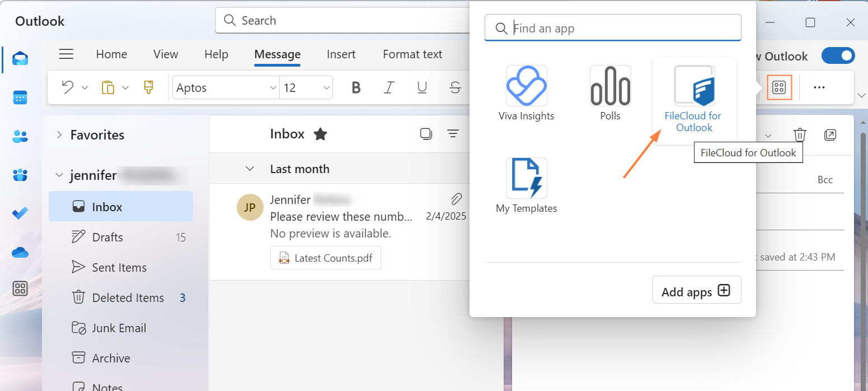This screenshot has width=868, height=391.
Task: Open the Format text tab
Action: pyautogui.click(x=412, y=54)
